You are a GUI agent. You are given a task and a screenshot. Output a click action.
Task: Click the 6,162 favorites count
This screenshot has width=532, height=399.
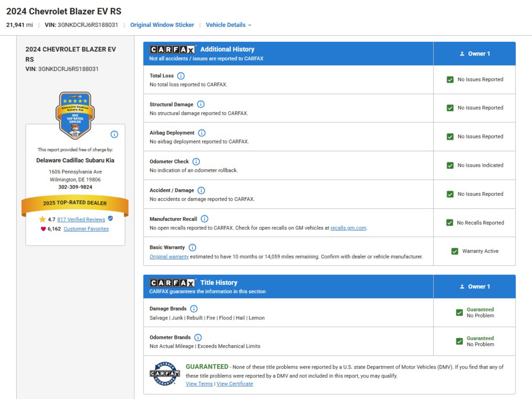tap(54, 229)
